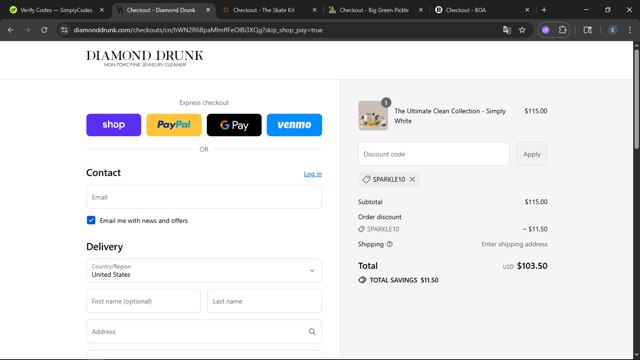This screenshot has height=360, width=640.
Task: Open the extensions puzzle icon
Action: click(562, 30)
